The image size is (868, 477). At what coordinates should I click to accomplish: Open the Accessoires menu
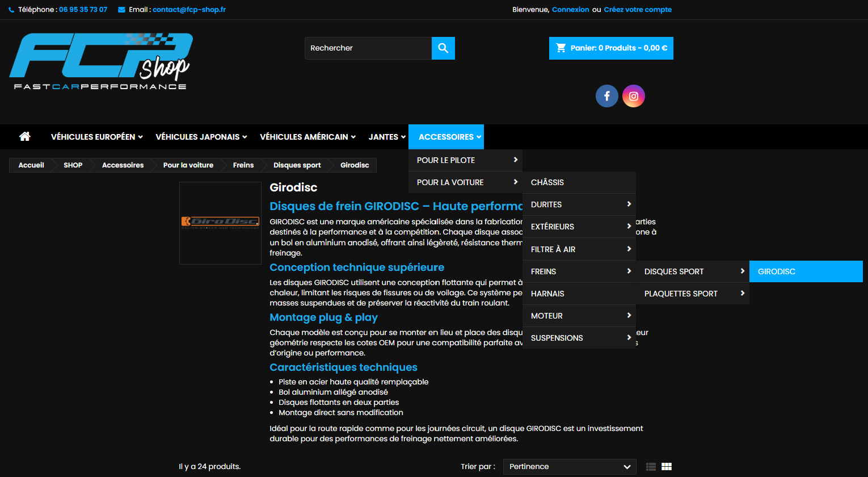tap(446, 137)
